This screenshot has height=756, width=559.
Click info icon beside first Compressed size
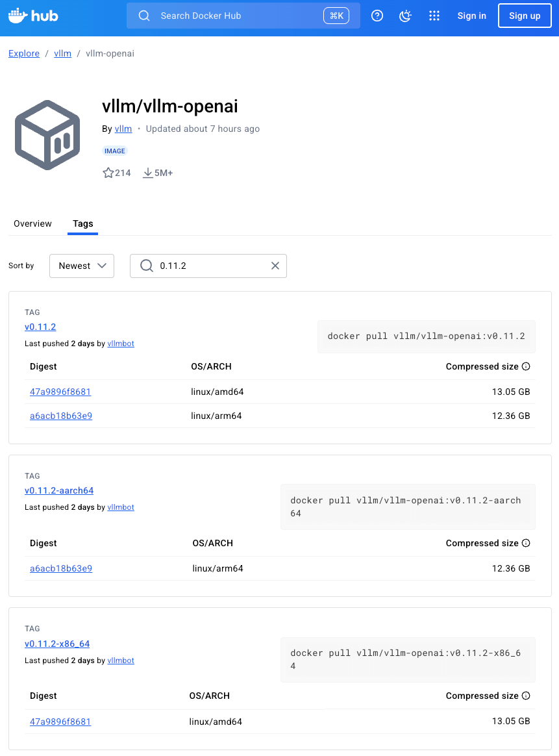(526, 366)
